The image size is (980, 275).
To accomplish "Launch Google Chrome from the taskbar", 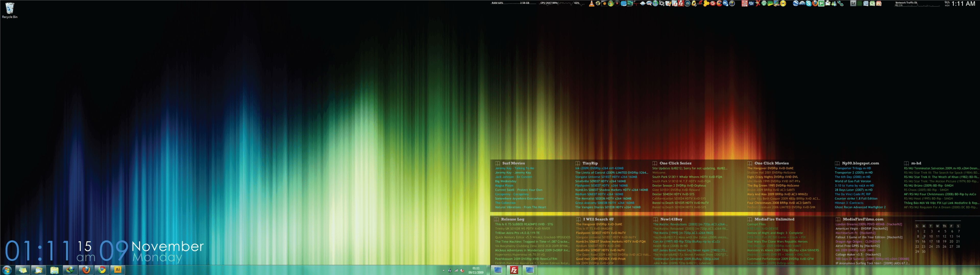I will (102, 270).
